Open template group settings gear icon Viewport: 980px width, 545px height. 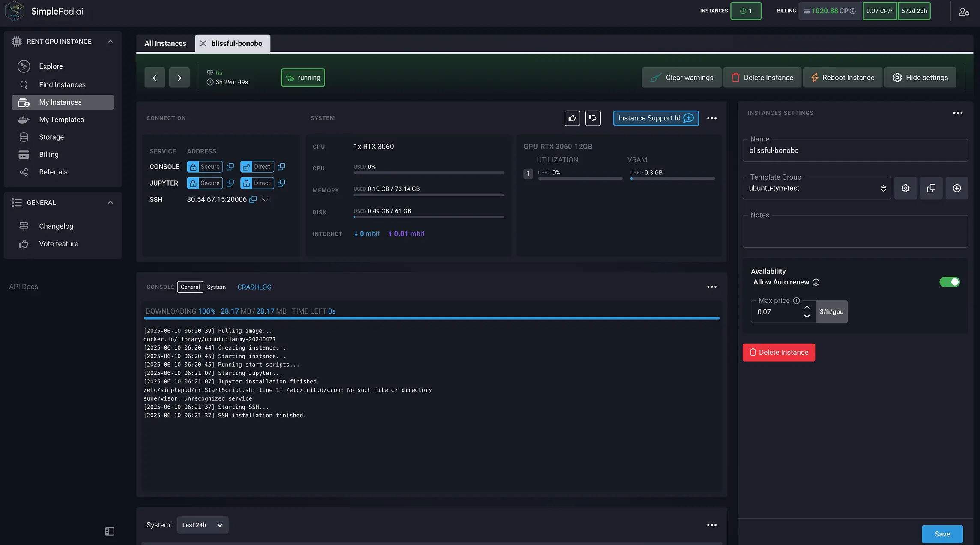coord(905,188)
